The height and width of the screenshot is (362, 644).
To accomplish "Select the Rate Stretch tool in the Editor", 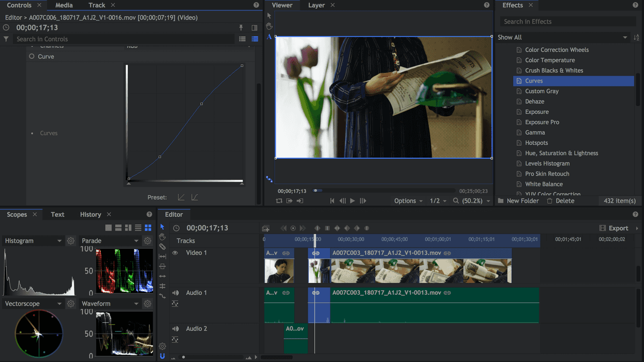I will coord(162,296).
